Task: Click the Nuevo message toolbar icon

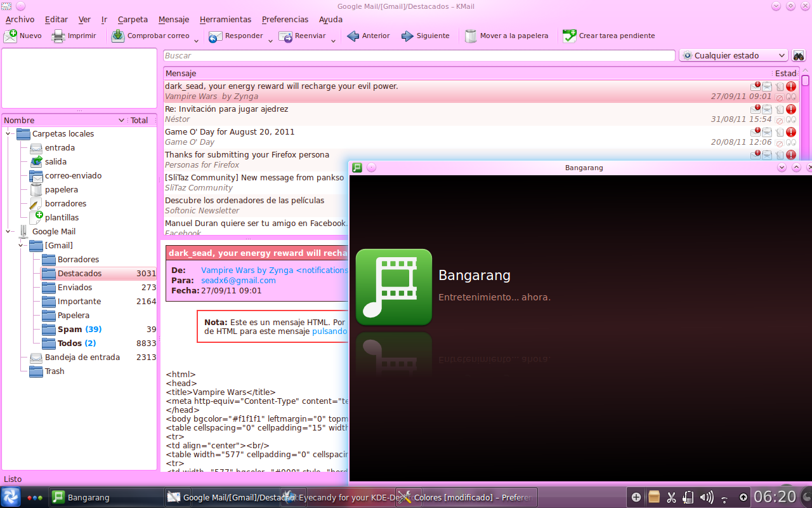Action: click(x=11, y=36)
